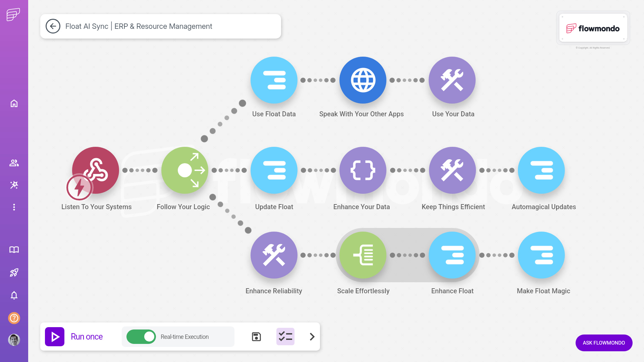Click the flowmondo logo card at the top right

pyautogui.click(x=593, y=28)
